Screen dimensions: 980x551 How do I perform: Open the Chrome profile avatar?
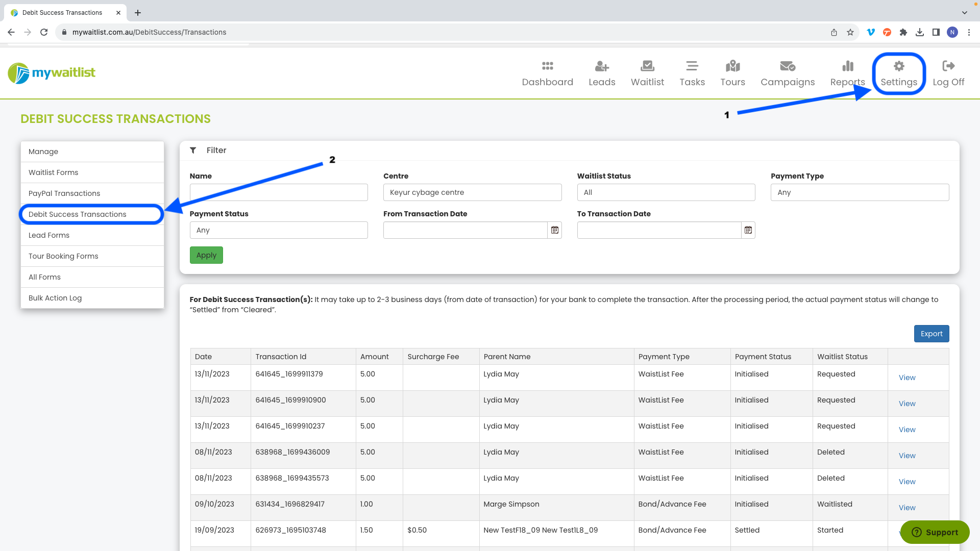[x=952, y=32]
